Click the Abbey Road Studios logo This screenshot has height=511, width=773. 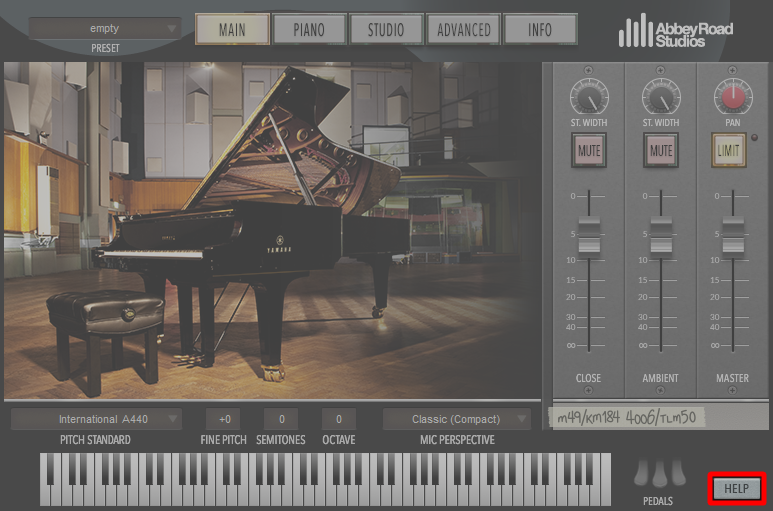675,31
